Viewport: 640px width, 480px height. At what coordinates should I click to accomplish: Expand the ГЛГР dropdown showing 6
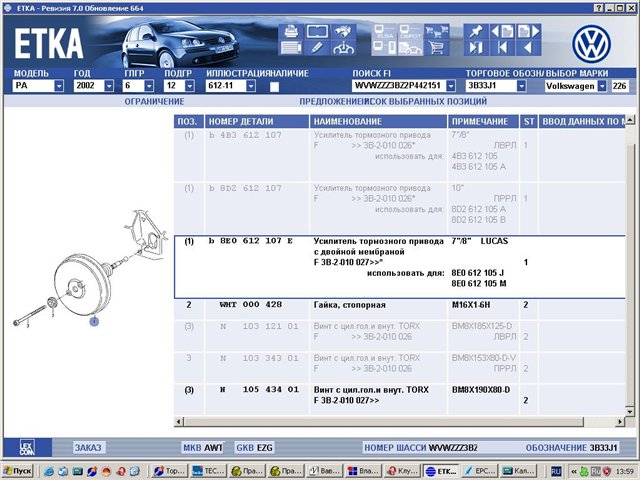[x=149, y=86]
